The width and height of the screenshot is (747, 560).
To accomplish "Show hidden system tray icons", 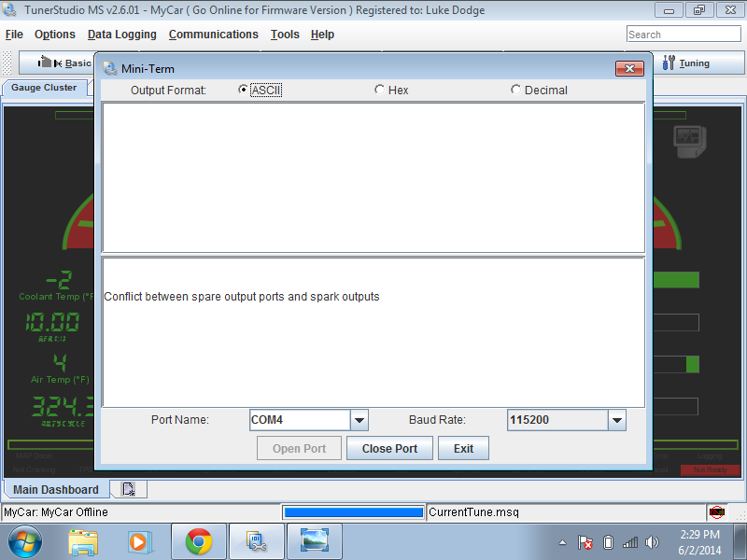I will point(563,542).
